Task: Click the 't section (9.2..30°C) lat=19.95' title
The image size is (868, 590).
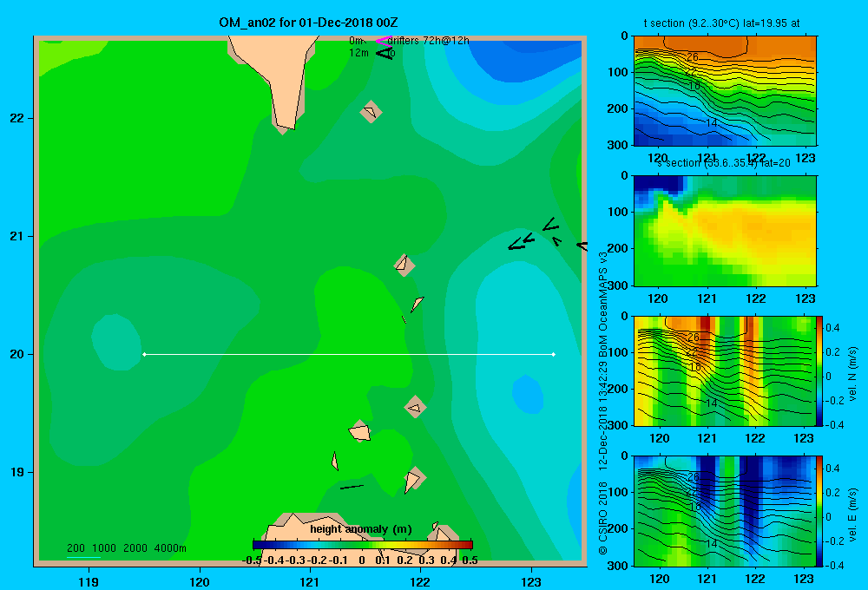Action: 721,23
